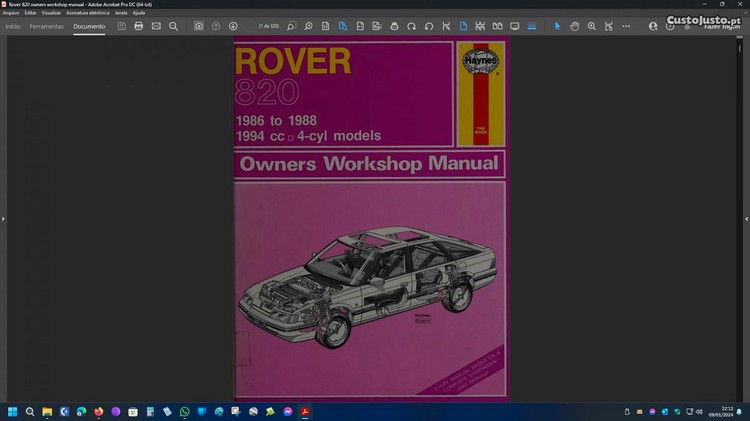750x421 pixels.
Task: Open the three-dot more tools menu
Action: [x=626, y=26]
